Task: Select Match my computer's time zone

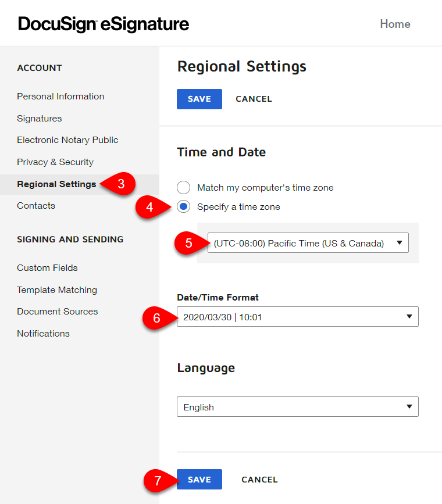Action: (x=183, y=187)
